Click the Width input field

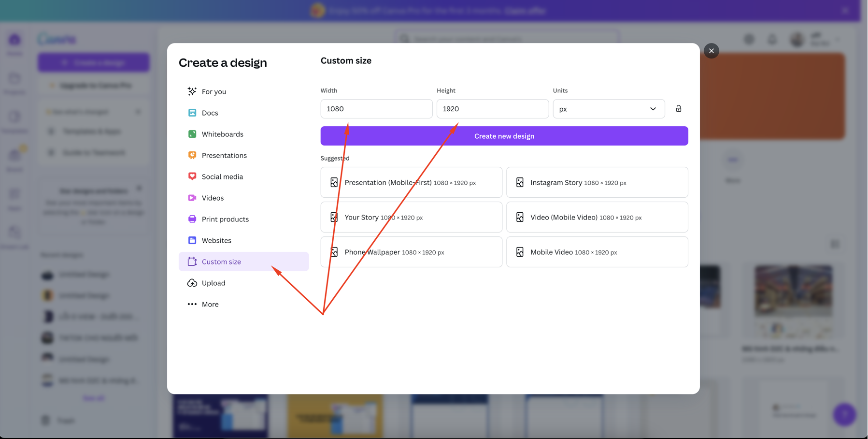[x=376, y=109]
